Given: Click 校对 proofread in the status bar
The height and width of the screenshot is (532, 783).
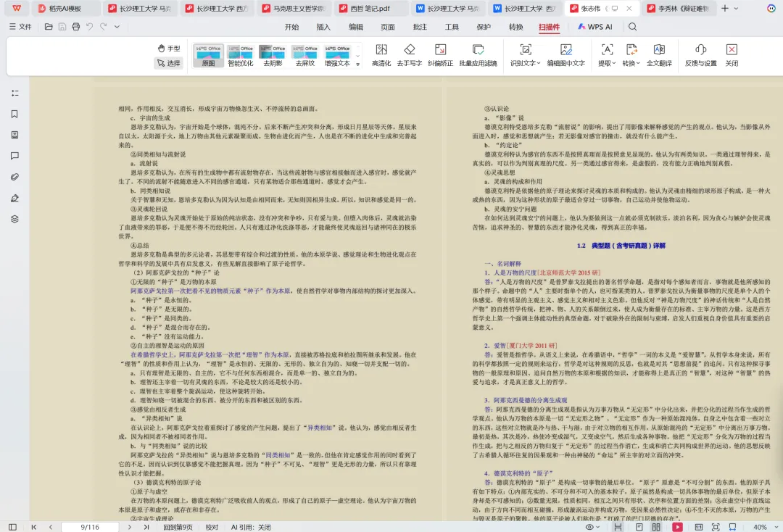Looking at the screenshot, I should point(212,527).
